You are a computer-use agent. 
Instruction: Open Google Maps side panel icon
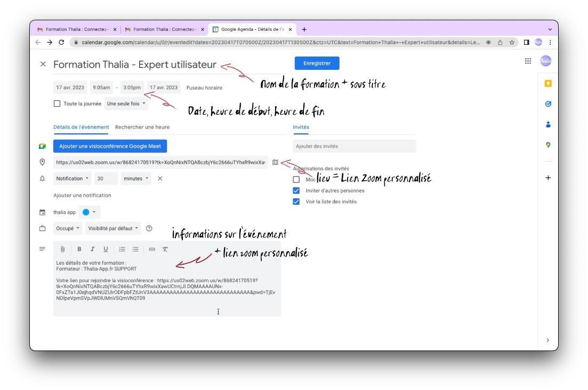548,145
